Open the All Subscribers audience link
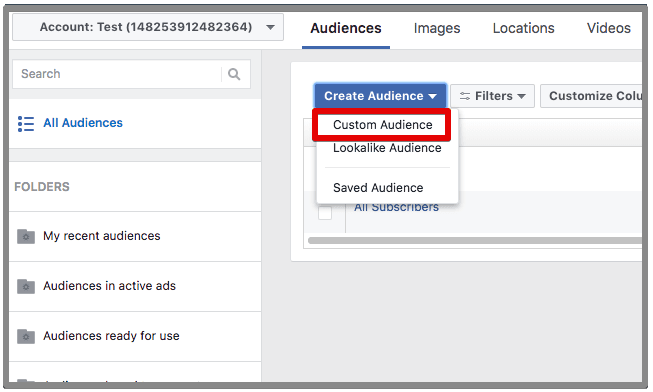This screenshot has width=653, height=392. point(396,207)
